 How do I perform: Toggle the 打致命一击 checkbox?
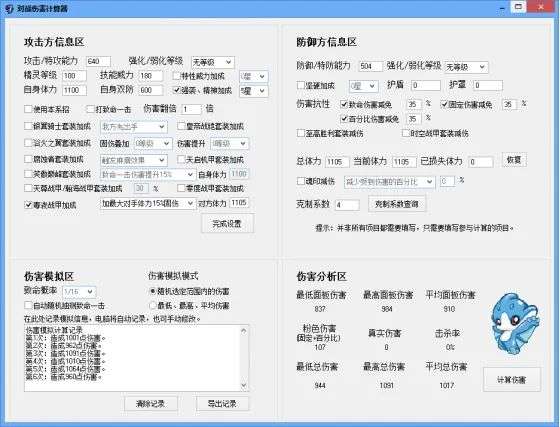[90, 109]
